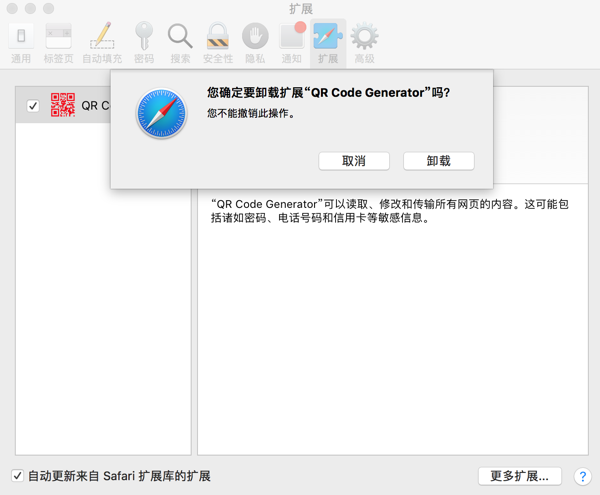Image resolution: width=600 pixels, height=495 pixels.
Task: Open the help question mark button
Action: 582,477
